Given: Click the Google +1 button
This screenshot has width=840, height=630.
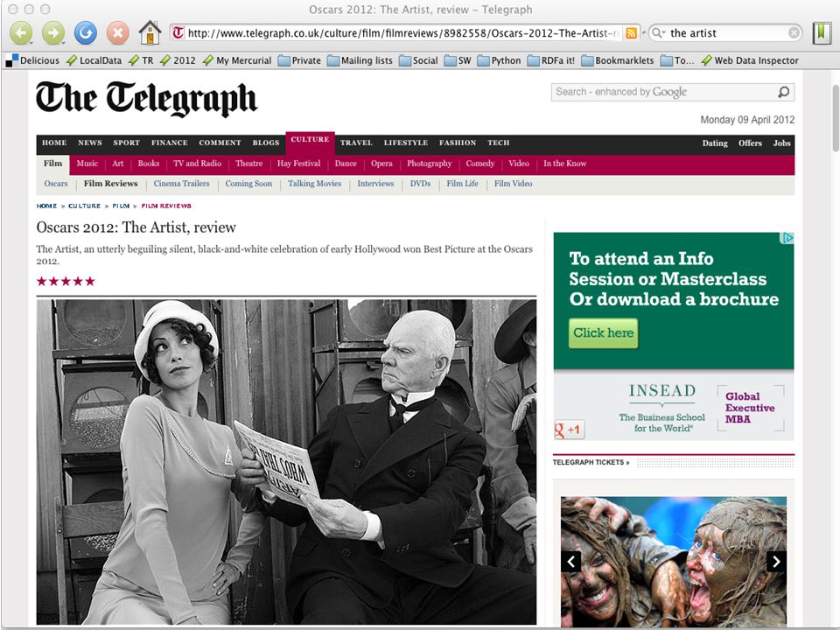Looking at the screenshot, I should (x=569, y=430).
